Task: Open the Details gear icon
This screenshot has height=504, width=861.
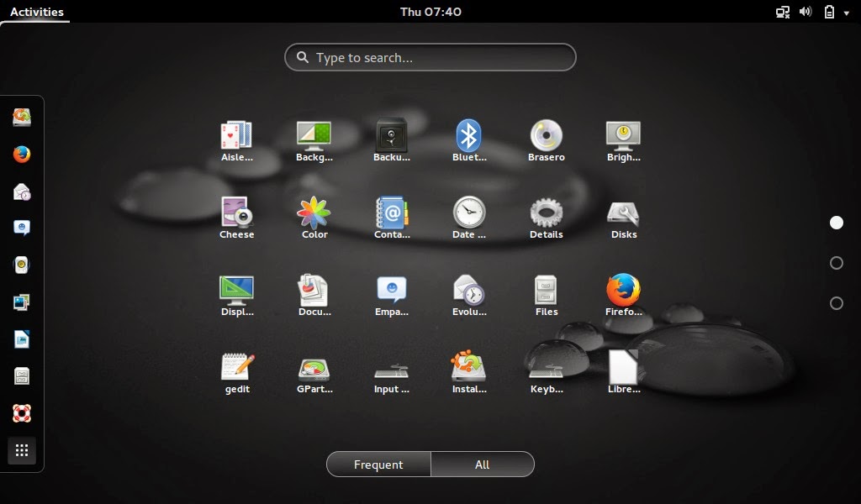Action: coord(547,213)
